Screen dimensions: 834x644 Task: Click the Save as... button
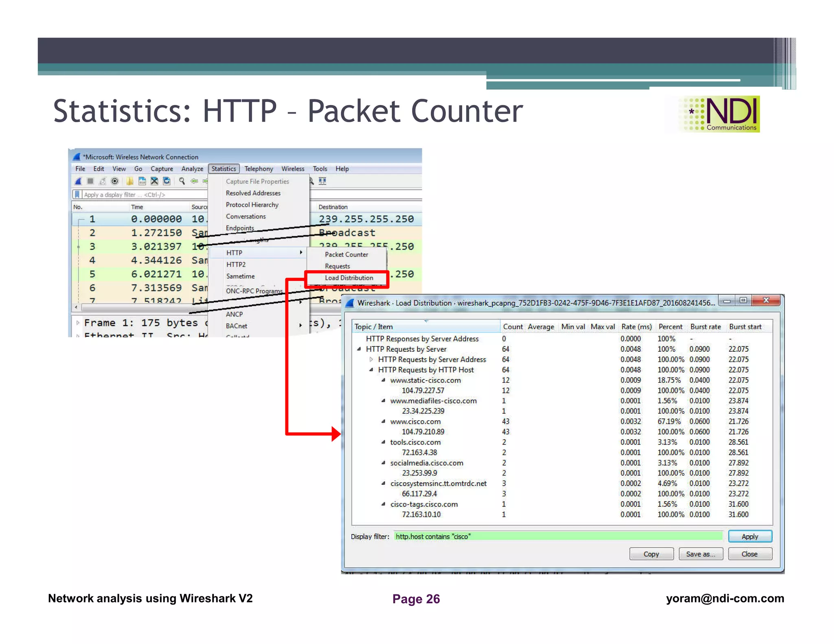(700, 554)
